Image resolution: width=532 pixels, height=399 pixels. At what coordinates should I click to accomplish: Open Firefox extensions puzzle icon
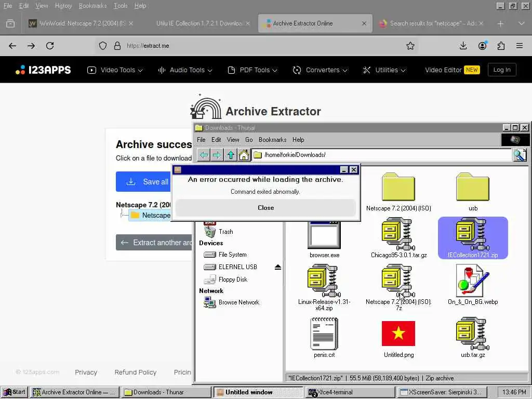501,46
